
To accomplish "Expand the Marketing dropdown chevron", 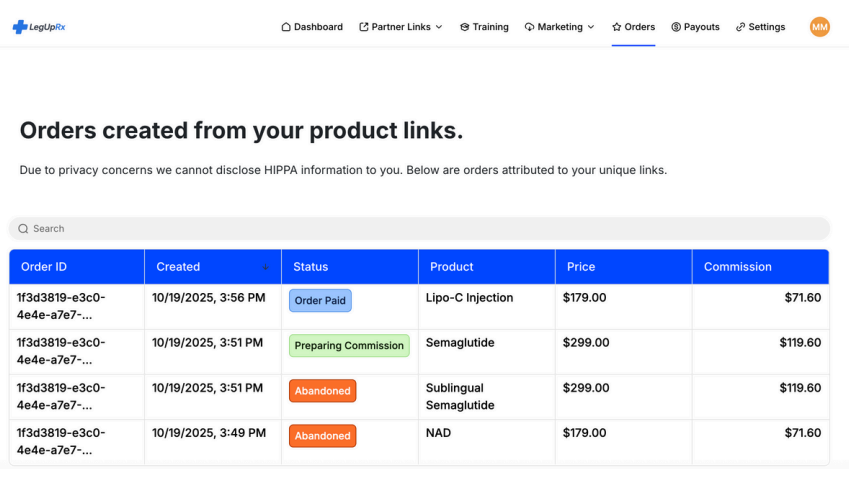I will point(591,27).
